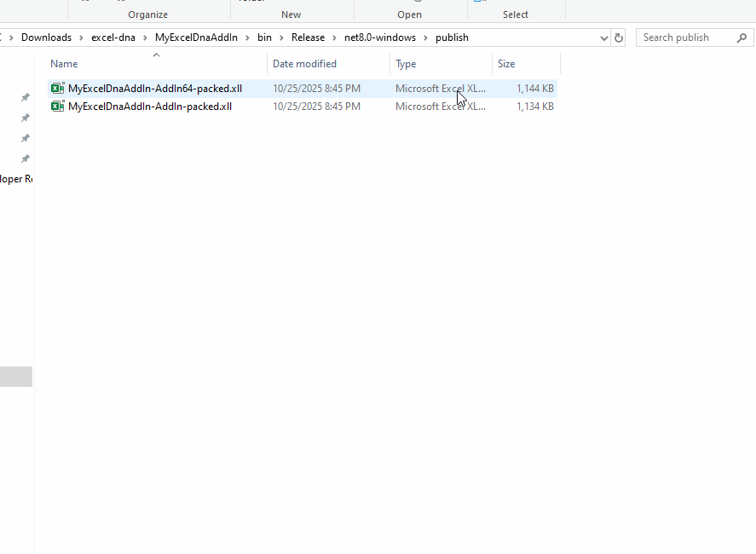Click the Excel icon of MyExcelDnaAddIn-AddIn-packed.xll
Image resolution: width=756 pixels, height=554 pixels.
coord(57,107)
